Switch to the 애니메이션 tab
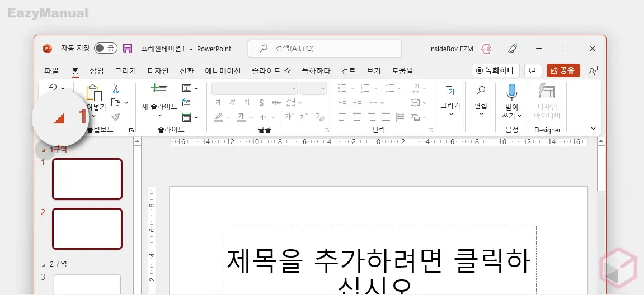644x295 pixels. pyautogui.click(x=223, y=70)
